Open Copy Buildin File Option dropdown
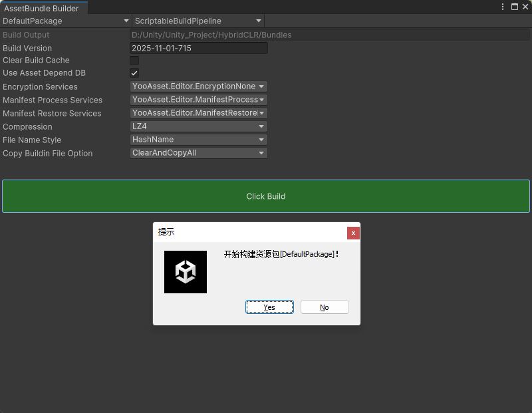532x413 pixels. (x=198, y=153)
